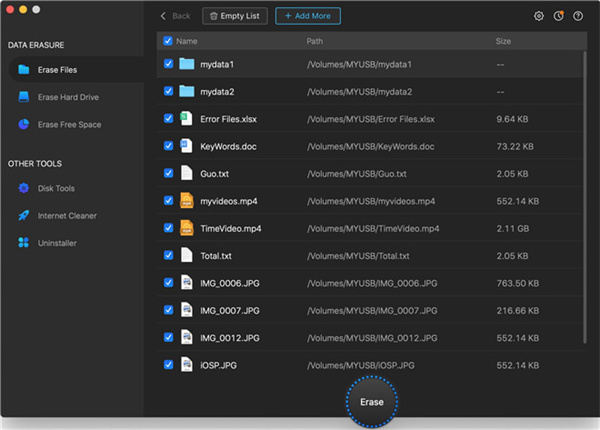Sort list by Path column header
This screenshot has width=600, height=430.
(x=315, y=42)
